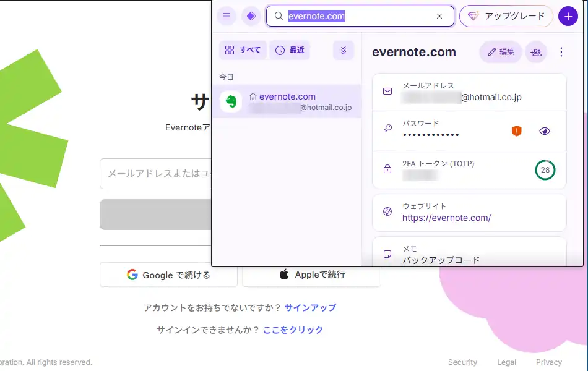The image size is (588, 371).
Task: Expand the sort options double-chevron button
Action: [x=344, y=50]
